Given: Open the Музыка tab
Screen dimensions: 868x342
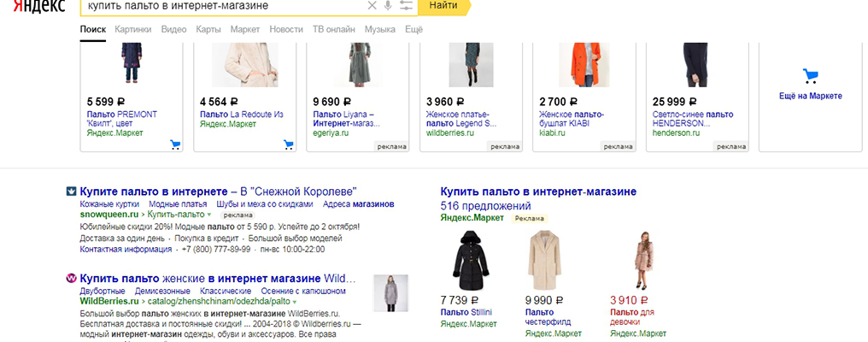Looking at the screenshot, I should pyautogui.click(x=379, y=29).
